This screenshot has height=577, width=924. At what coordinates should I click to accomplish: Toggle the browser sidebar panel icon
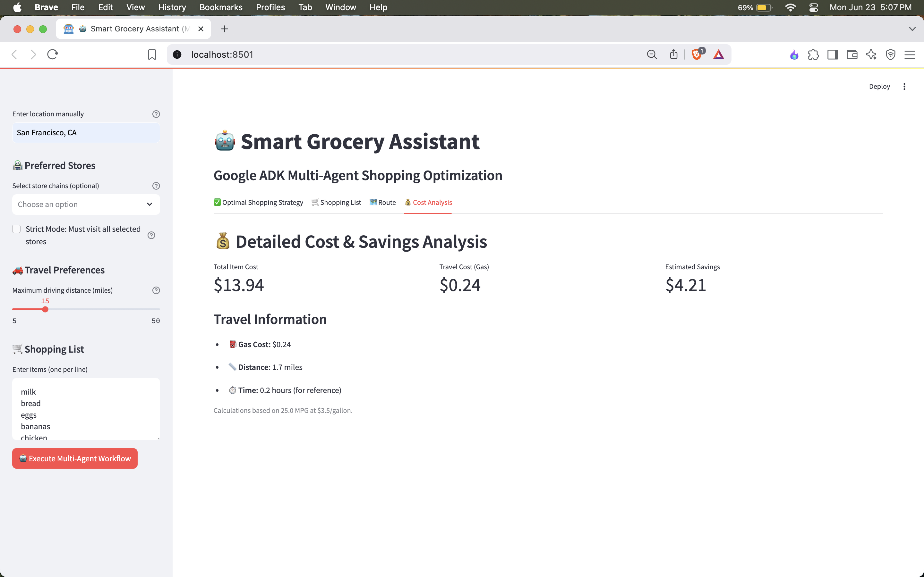tap(833, 54)
